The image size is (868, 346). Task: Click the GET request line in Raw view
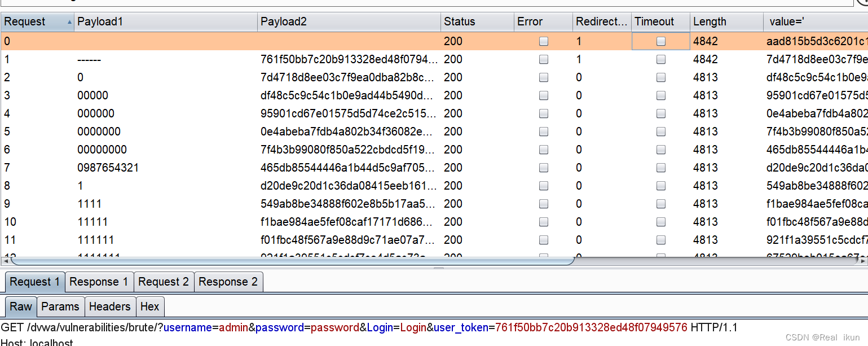369,327
